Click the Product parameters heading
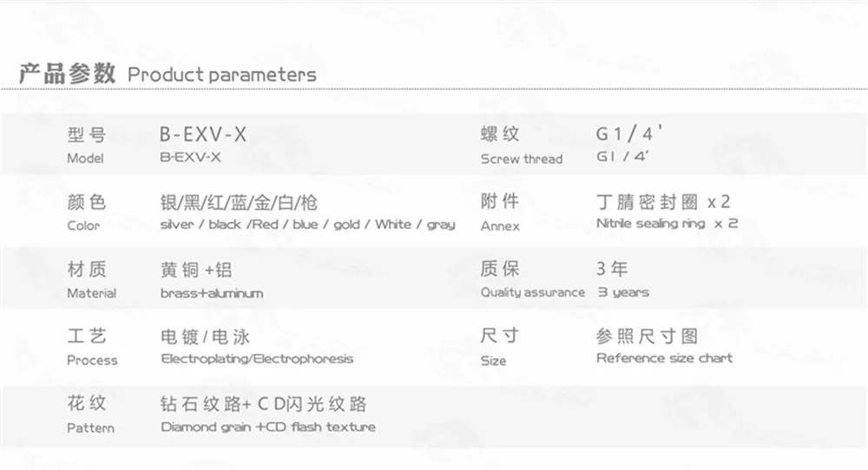The image size is (868, 470). (x=222, y=75)
